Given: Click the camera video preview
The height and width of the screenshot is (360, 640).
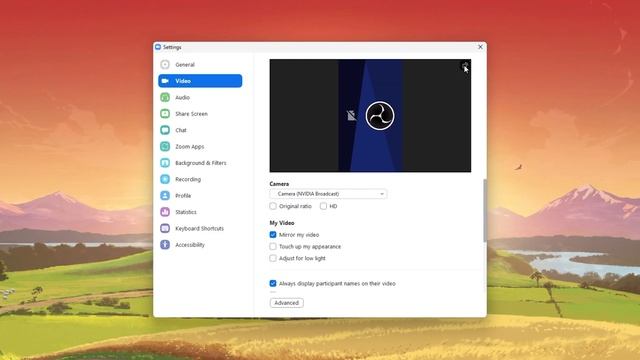Looking at the screenshot, I should click(x=370, y=116).
